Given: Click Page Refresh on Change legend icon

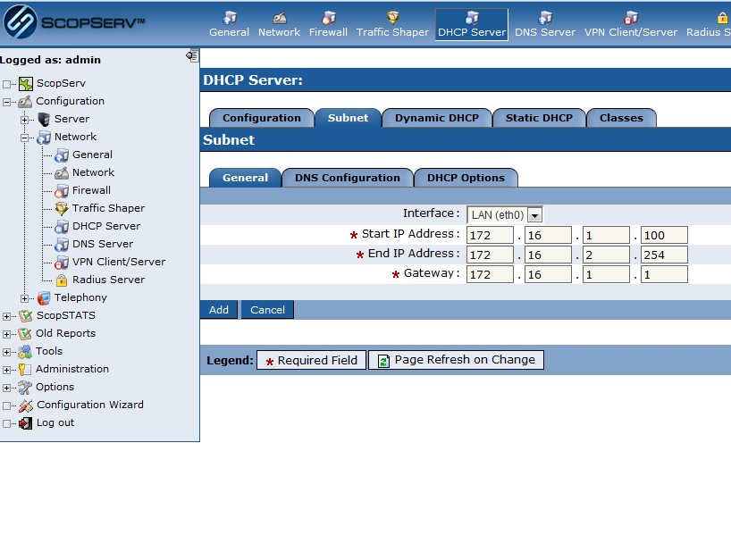Looking at the screenshot, I should 383,361.
